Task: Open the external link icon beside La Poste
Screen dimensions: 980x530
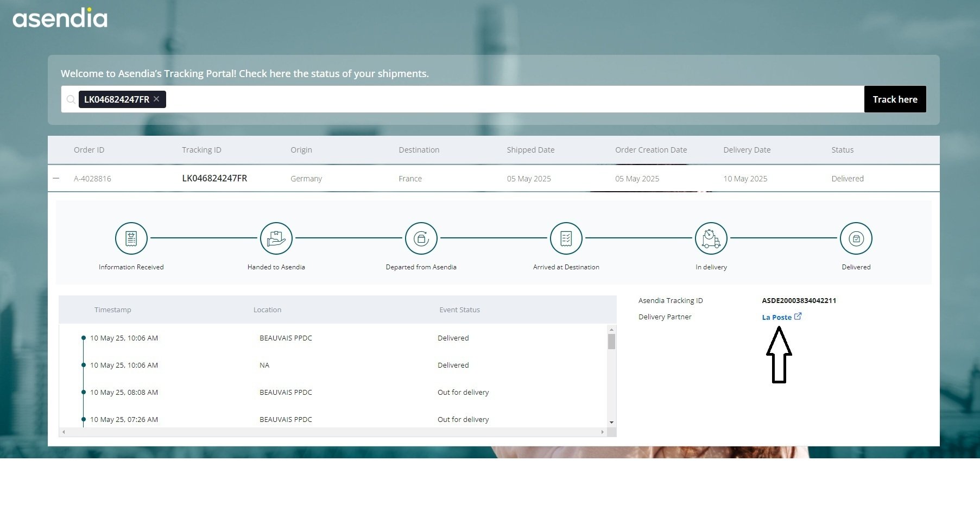Action: point(798,317)
